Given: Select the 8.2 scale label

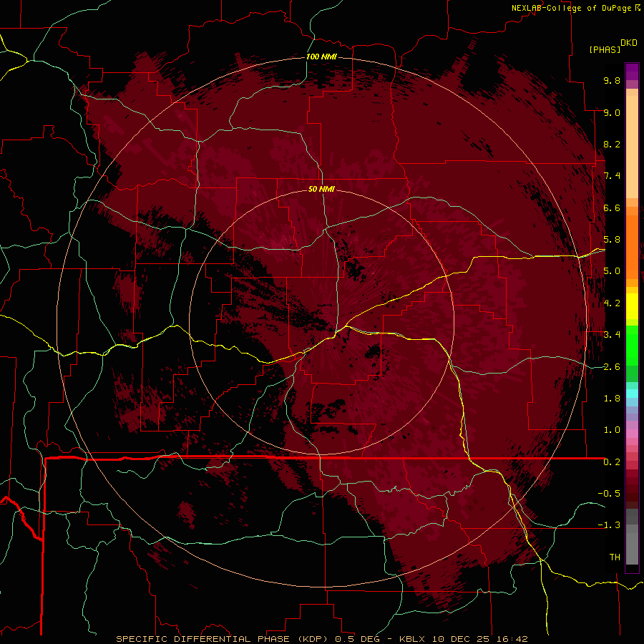Looking at the screenshot, I should point(612,144).
